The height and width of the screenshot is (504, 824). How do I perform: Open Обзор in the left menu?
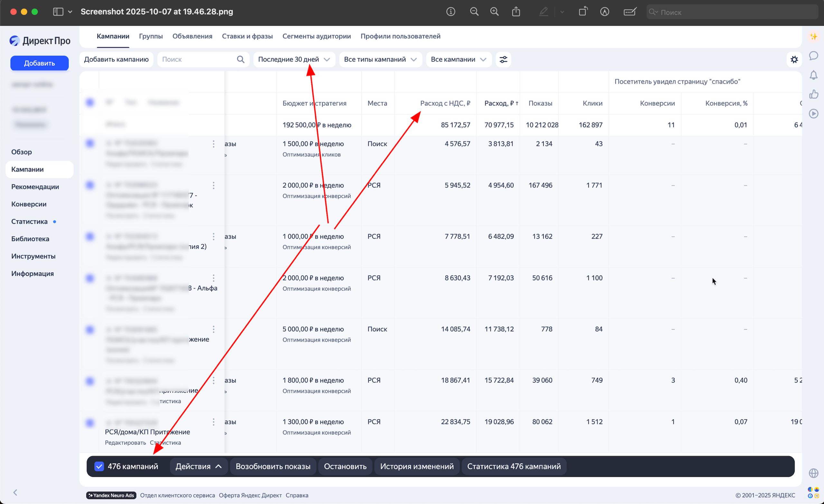pyautogui.click(x=21, y=152)
